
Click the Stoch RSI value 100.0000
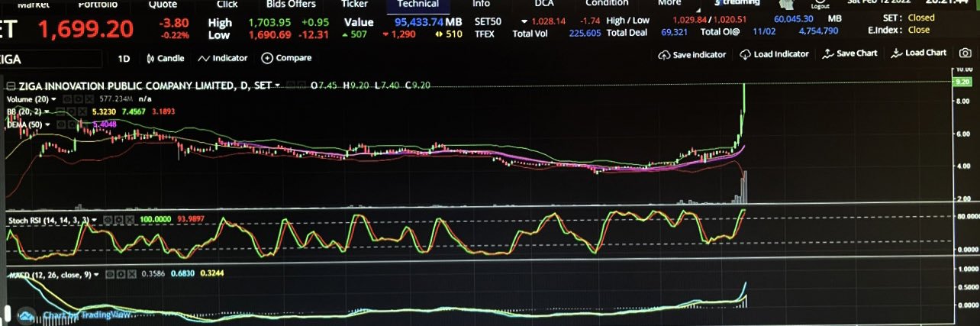coord(156,220)
